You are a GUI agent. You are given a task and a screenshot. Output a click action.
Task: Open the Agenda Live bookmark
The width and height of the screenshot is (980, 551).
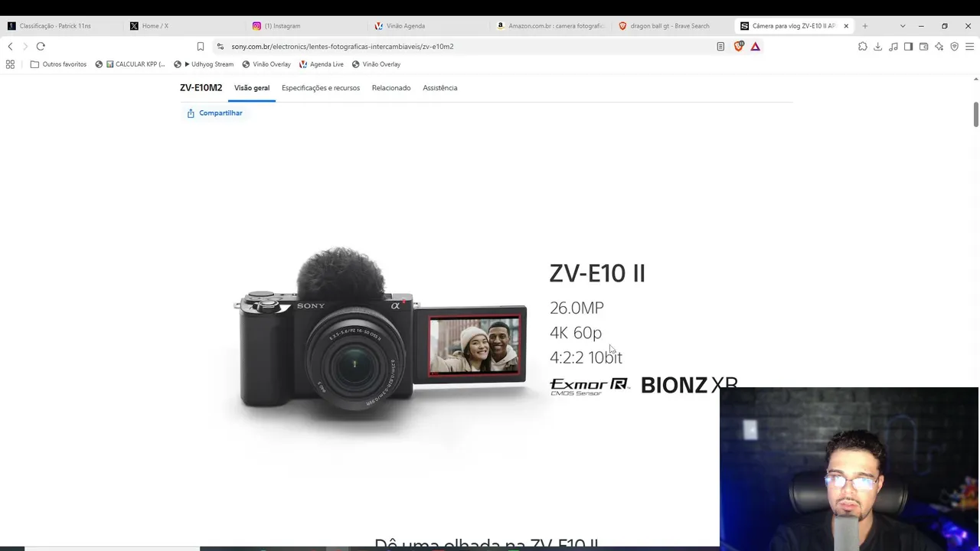pos(322,64)
